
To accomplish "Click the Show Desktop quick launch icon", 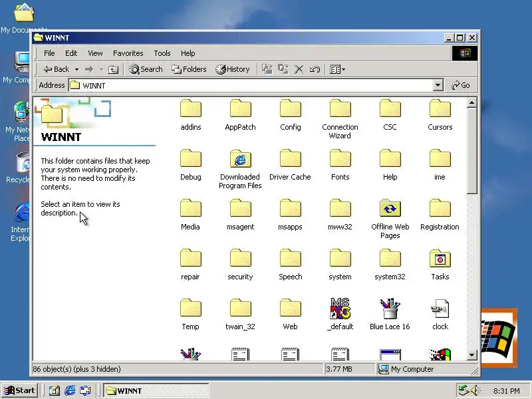I will [x=54, y=390].
